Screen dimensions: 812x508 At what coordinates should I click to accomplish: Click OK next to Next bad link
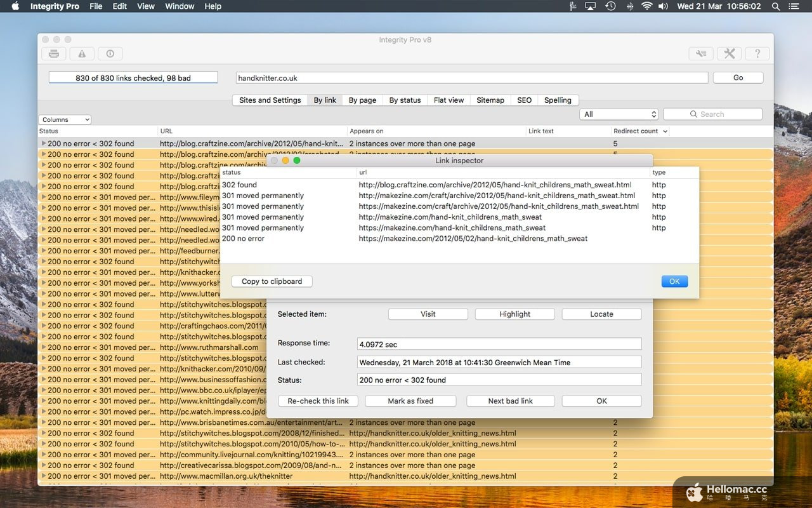tap(601, 401)
